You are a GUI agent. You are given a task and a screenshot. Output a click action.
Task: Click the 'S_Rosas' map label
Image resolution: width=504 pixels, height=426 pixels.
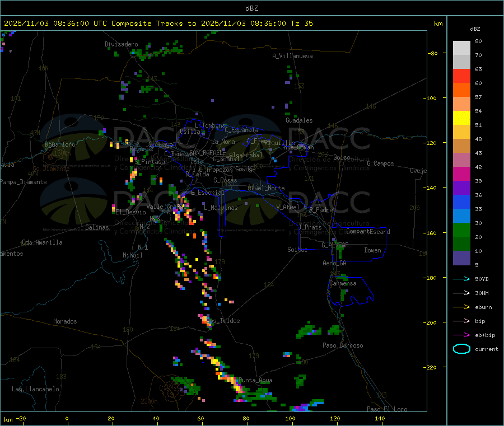point(225,180)
